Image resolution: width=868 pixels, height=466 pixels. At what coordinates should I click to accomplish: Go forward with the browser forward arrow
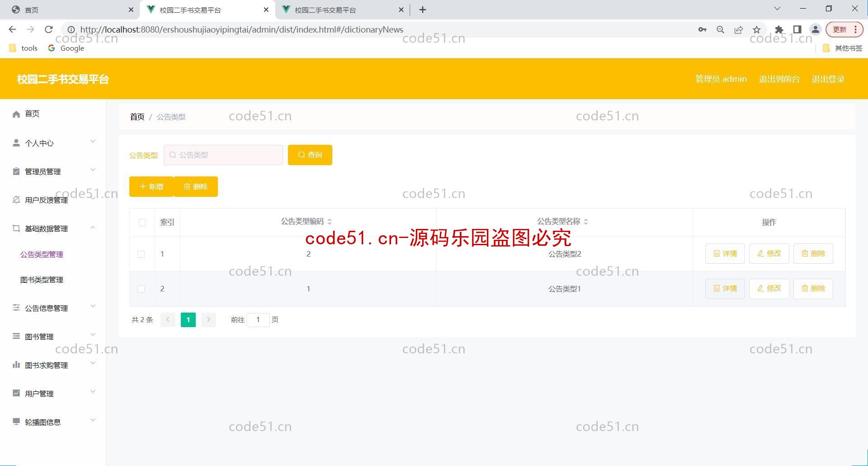(x=30, y=29)
